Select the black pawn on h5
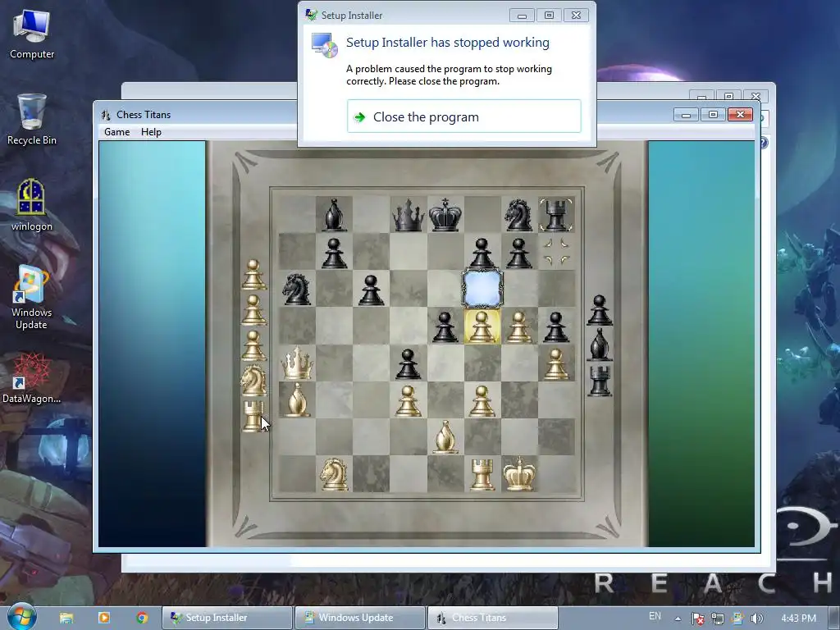 click(x=556, y=326)
